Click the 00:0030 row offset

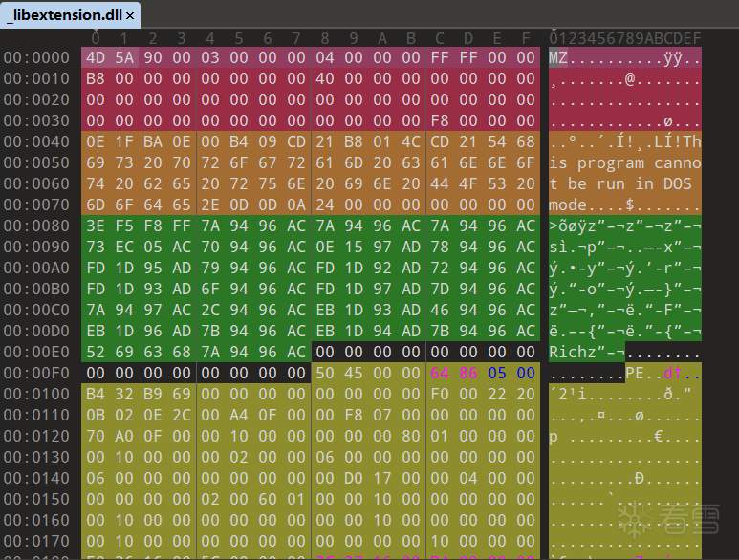[36, 120]
